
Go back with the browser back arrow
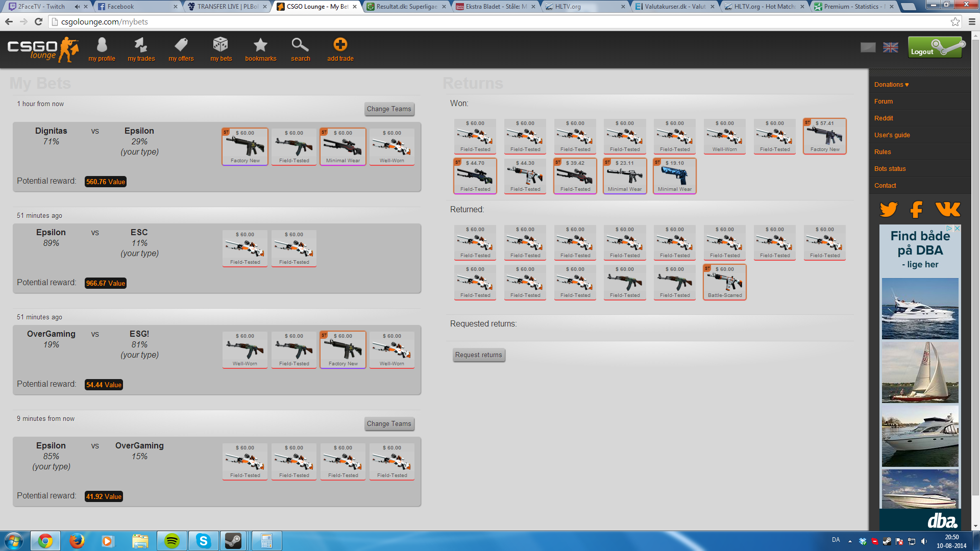(9, 21)
